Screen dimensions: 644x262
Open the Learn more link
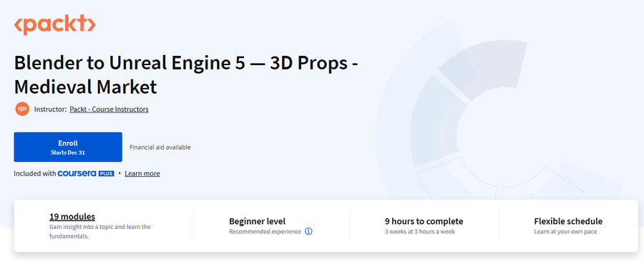[142, 173]
